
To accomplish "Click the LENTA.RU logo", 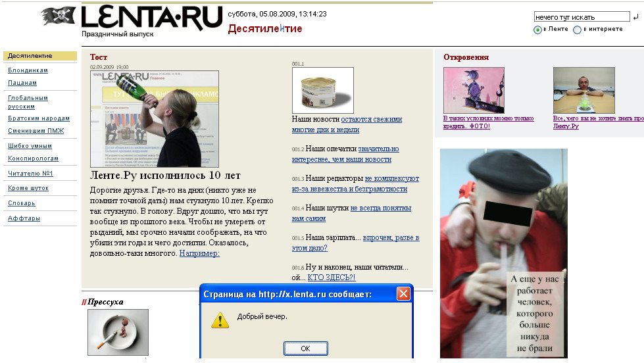I will [x=152, y=18].
